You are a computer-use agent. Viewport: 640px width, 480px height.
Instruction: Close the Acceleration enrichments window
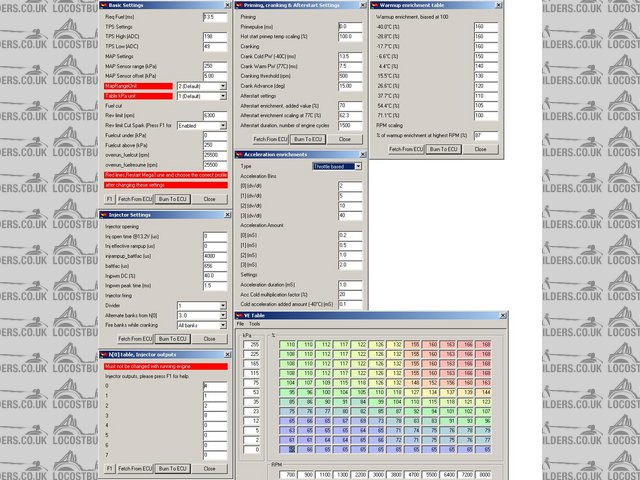point(363,154)
